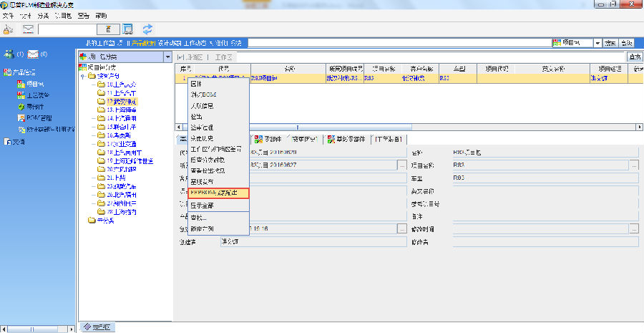The image size is (644, 333).
Task: Click the lock icon at toolbar start
Action: 9,29
